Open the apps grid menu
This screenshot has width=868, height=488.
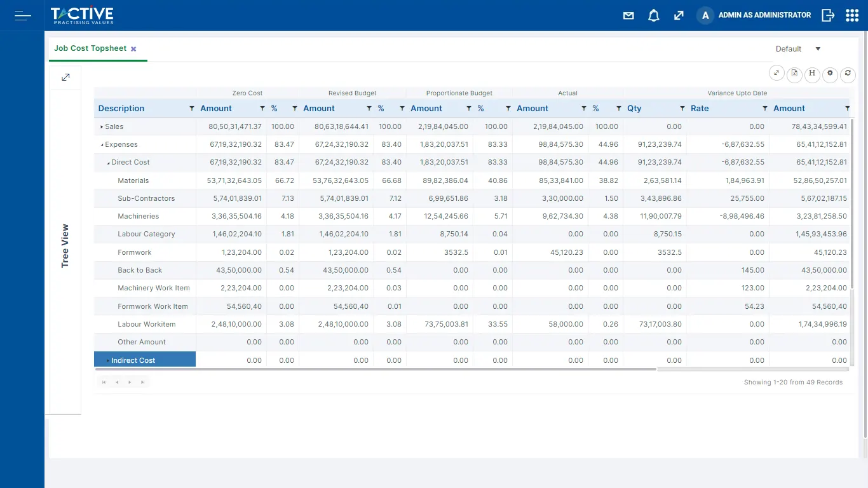[852, 15]
